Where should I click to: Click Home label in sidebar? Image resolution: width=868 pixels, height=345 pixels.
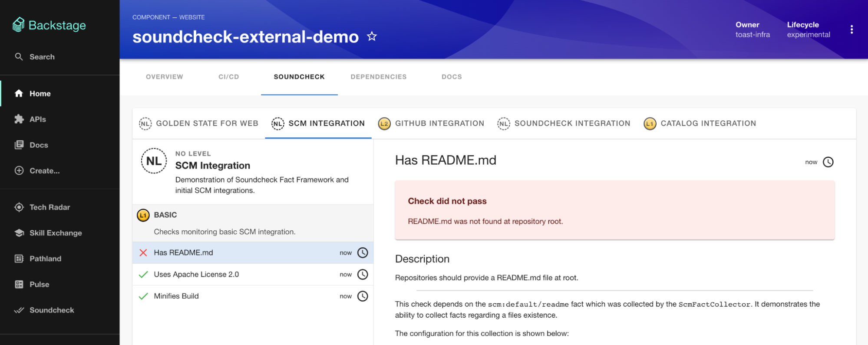pos(40,93)
